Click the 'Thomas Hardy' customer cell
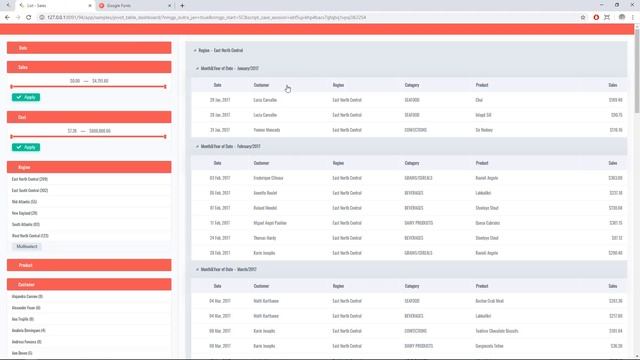Image resolution: width=640 pixels, height=360 pixels. (264, 238)
